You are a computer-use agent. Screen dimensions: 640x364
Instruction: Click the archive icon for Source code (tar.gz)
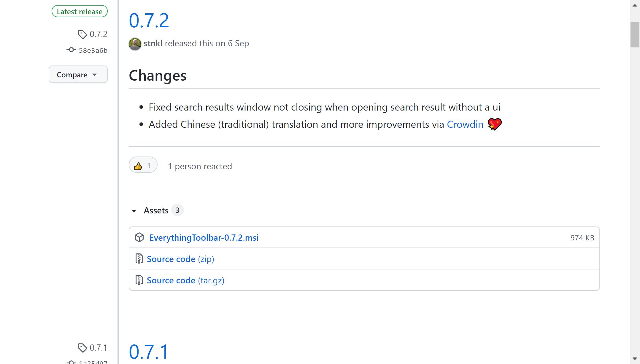tap(139, 280)
